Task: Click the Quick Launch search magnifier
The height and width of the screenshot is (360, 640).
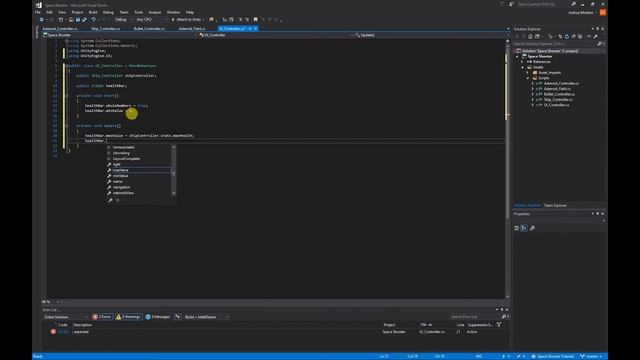Action: (x=573, y=4)
